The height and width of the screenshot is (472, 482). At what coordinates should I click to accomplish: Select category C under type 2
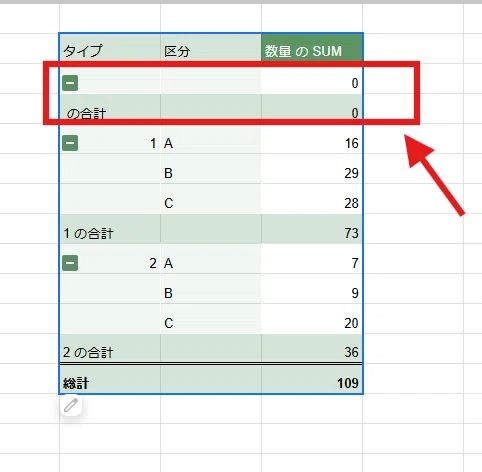pos(211,319)
